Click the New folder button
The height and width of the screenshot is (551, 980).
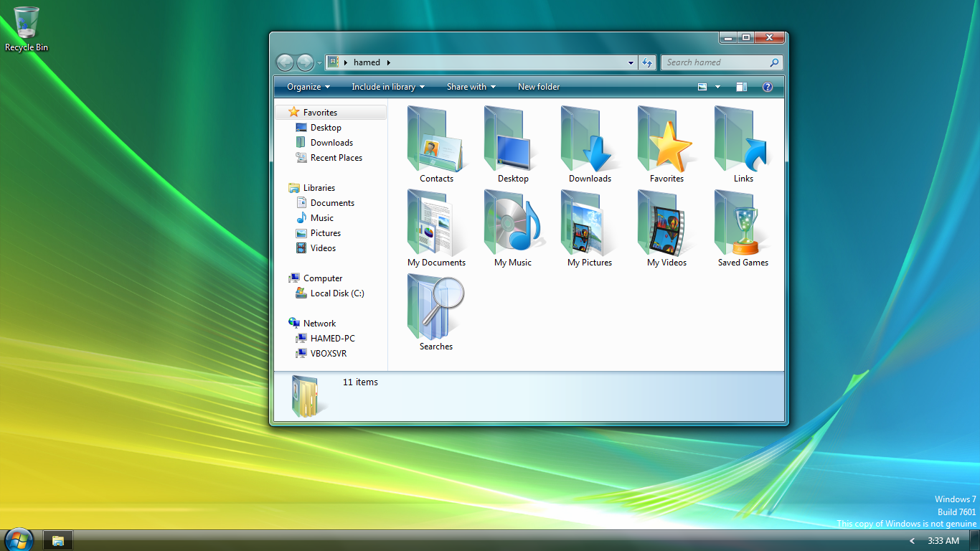pos(539,87)
